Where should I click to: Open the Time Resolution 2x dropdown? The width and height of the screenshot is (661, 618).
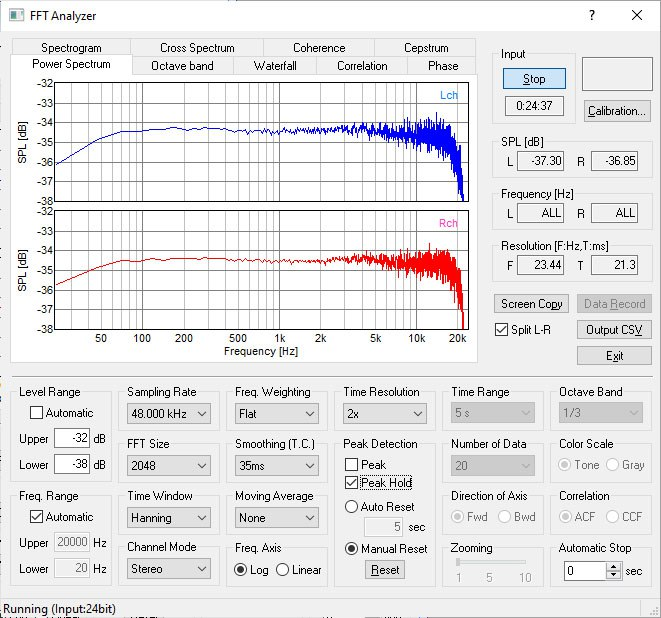point(385,414)
